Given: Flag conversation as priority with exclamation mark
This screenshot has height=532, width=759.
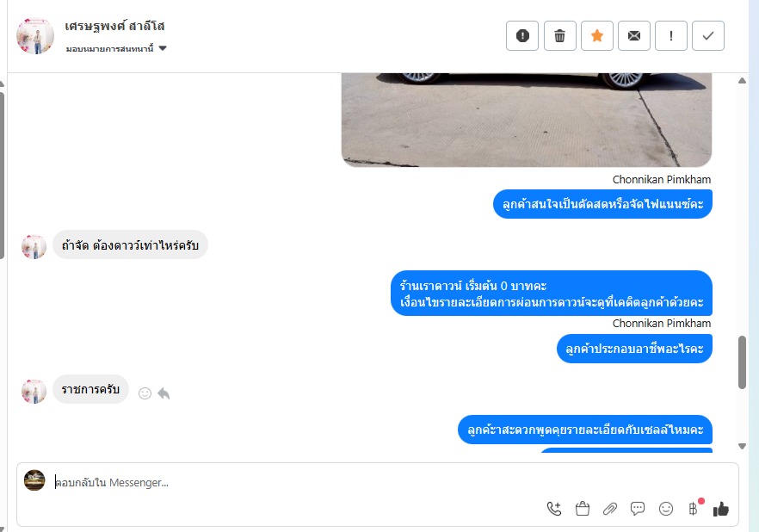Looking at the screenshot, I should tap(671, 36).
